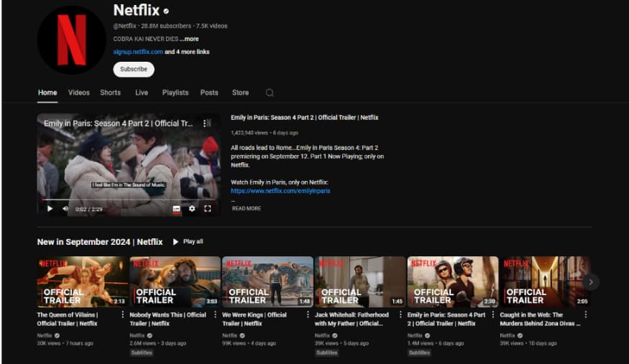The height and width of the screenshot is (364, 629).
Task: Open the 'New in September 2024 | Netflix' playlist title
Action: (100, 242)
